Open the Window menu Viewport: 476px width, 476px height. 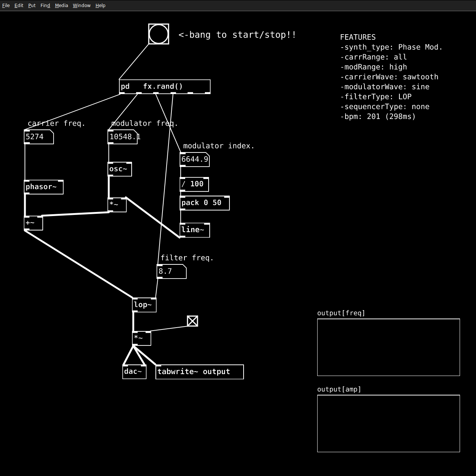(82, 6)
